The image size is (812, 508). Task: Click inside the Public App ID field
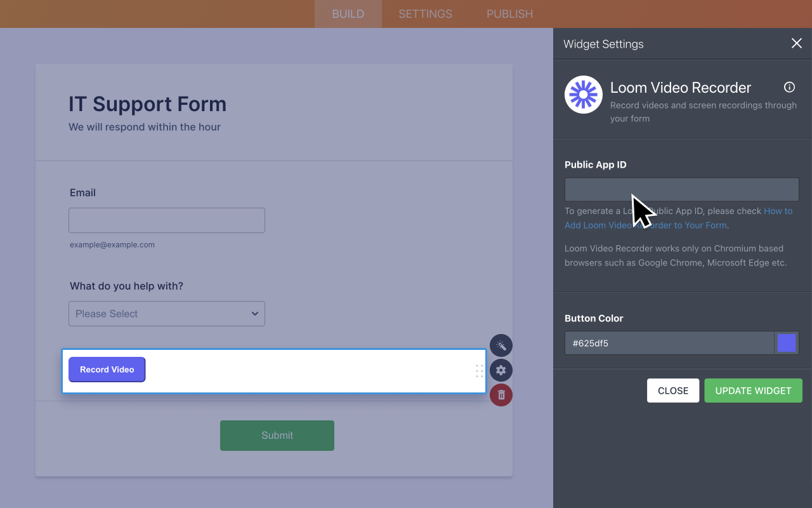pyautogui.click(x=681, y=189)
